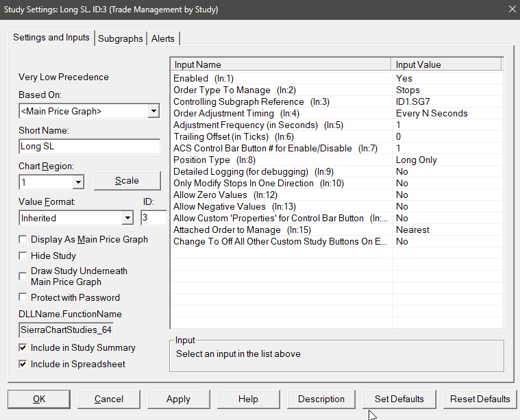Open the study Description
Screen dimensions: 520x420
(321, 399)
